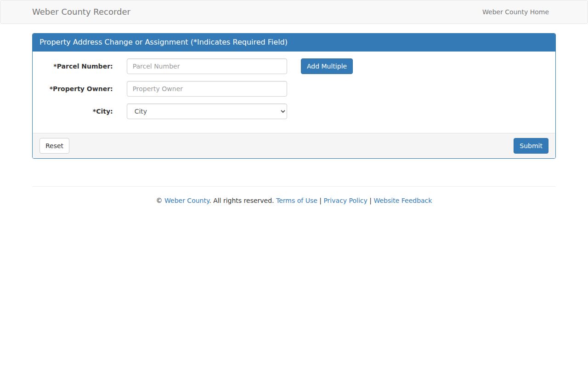The width and height of the screenshot is (588, 368).
Task: Click the Parcel Number input field
Action: pyautogui.click(x=207, y=66)
